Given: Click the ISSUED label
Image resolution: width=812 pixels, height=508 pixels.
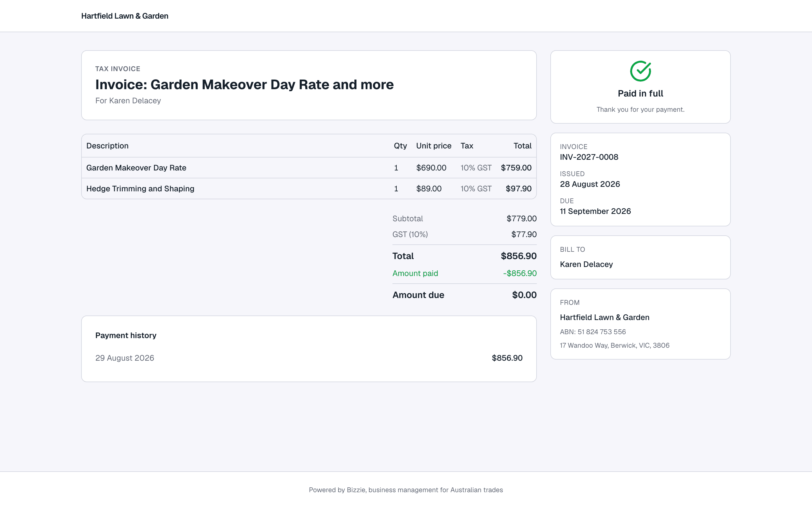Looking at the screenshot, I should [x=572, y=174].
